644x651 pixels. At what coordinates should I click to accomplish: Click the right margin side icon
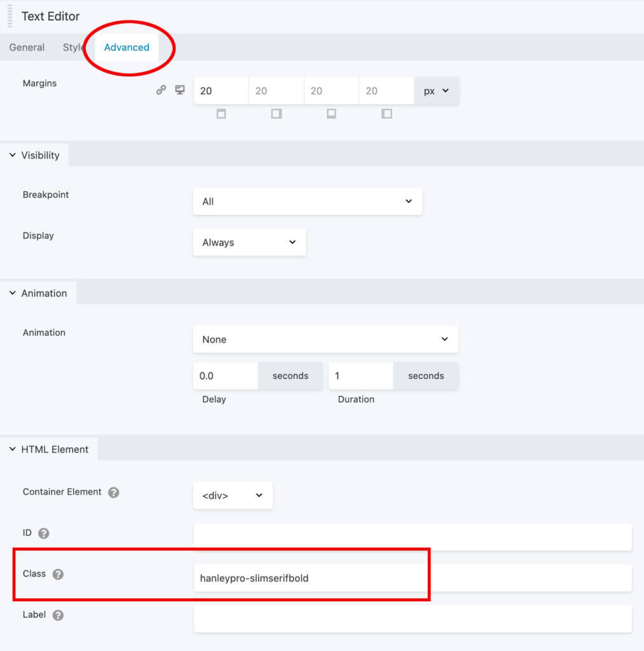pos(277,114)
